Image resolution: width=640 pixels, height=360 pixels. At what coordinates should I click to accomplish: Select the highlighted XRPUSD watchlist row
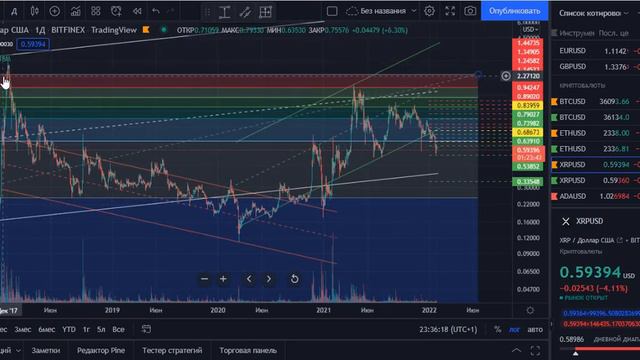tap(596, 164)
